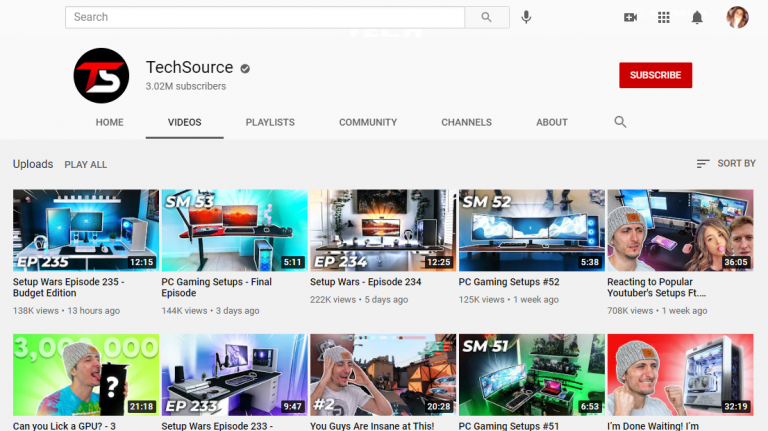Click the TechSource channel logo
The image size is (768, 431).
[x=101, y=75]
